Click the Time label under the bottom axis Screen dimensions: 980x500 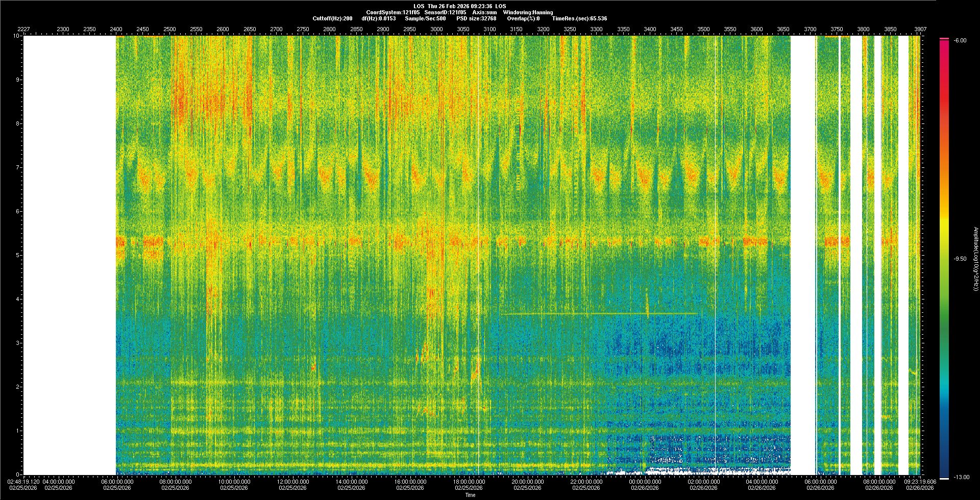470,495
